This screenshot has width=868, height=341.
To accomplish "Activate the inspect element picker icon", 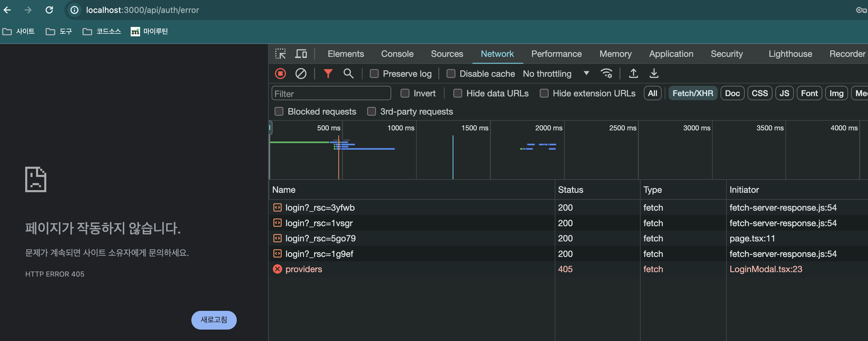I will pyautogui.click(x=280, y=54).
